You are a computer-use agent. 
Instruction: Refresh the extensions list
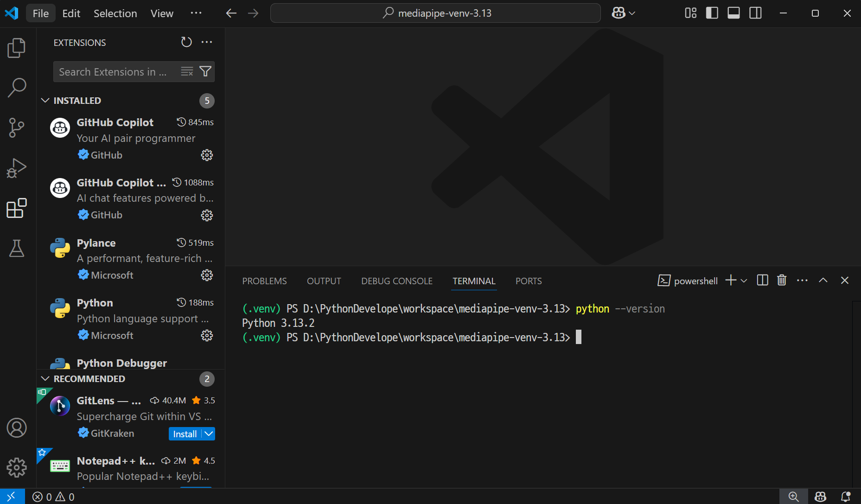pos(186,42)
